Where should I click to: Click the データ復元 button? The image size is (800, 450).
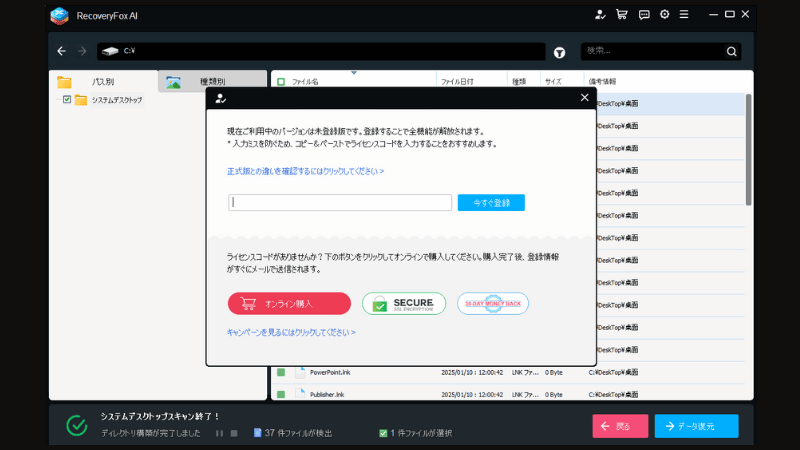pyautogui.click(x=696, y=426)
